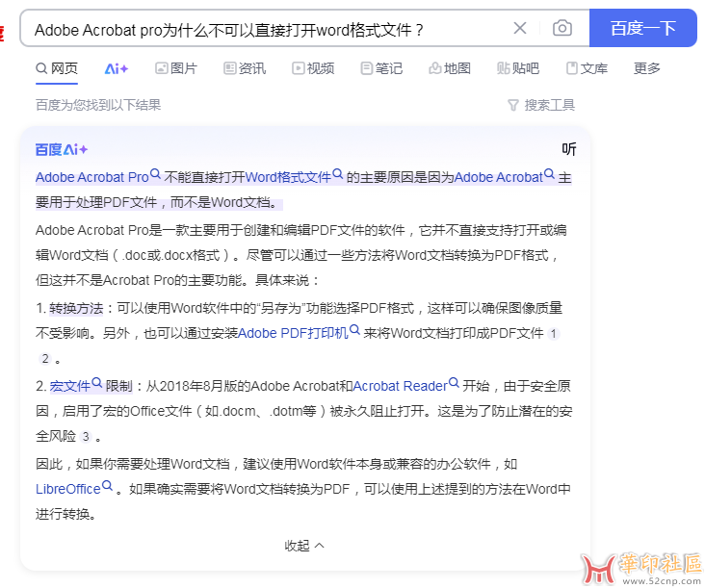Click the funnel icon beside 搜索工具

(x=513, y=105)
